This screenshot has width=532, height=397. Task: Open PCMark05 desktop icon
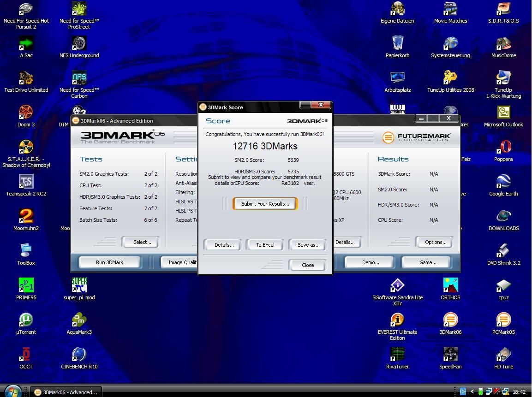click(x=503, y=323)
